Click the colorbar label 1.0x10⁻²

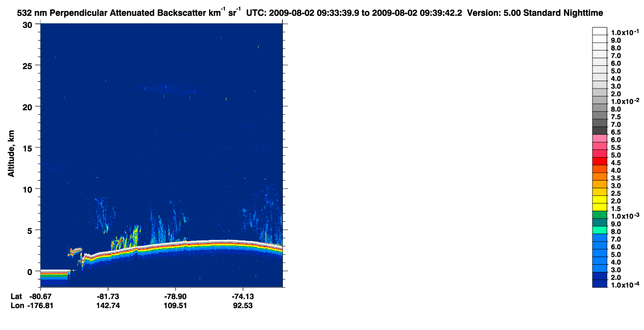(624, 101)
